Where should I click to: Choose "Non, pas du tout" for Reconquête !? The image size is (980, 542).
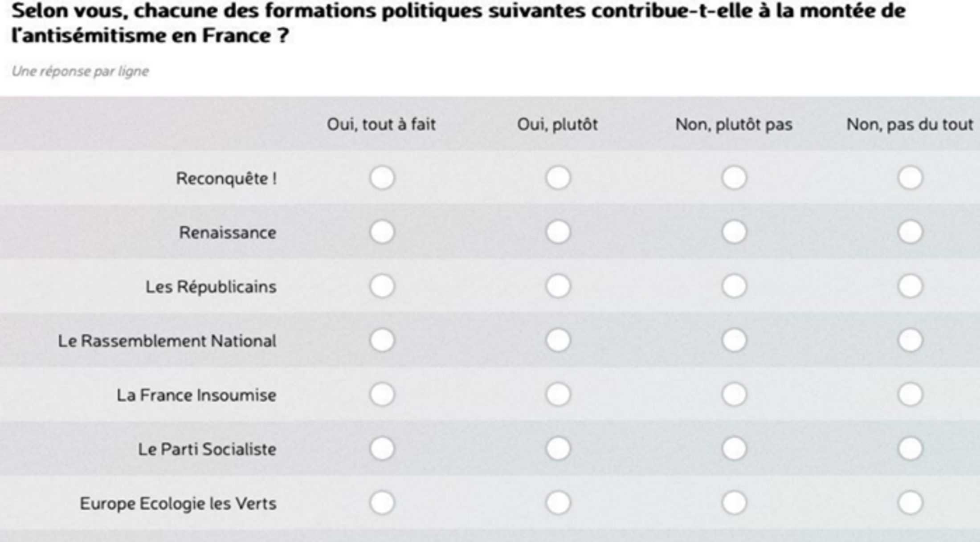pos(910,178)
